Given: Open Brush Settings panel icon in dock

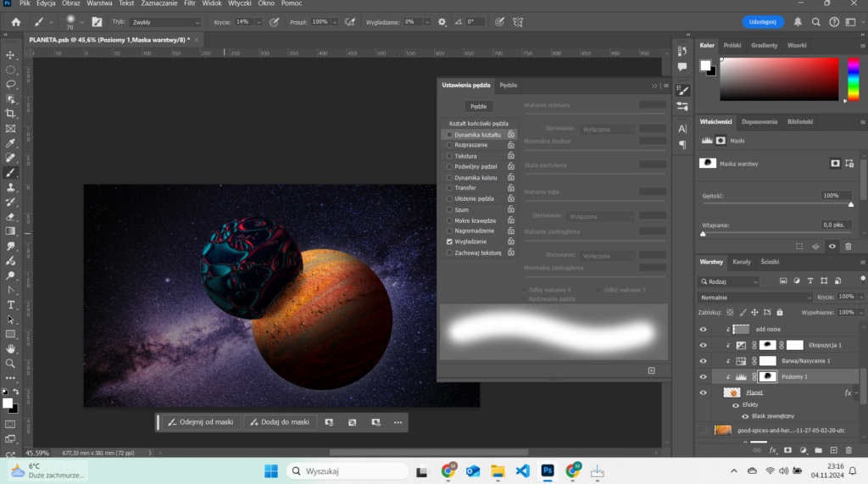Looking at the screenshot, I should click(682, 91).
